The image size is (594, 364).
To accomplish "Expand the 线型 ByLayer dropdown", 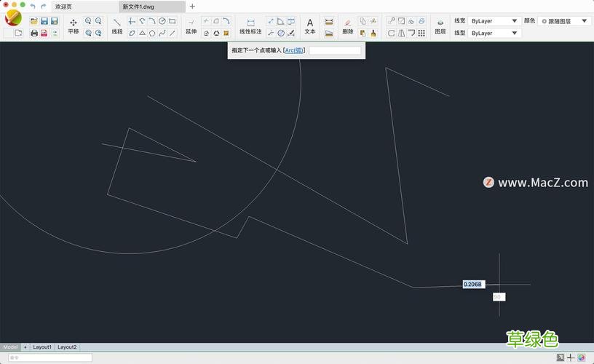I will coord(494,33).
